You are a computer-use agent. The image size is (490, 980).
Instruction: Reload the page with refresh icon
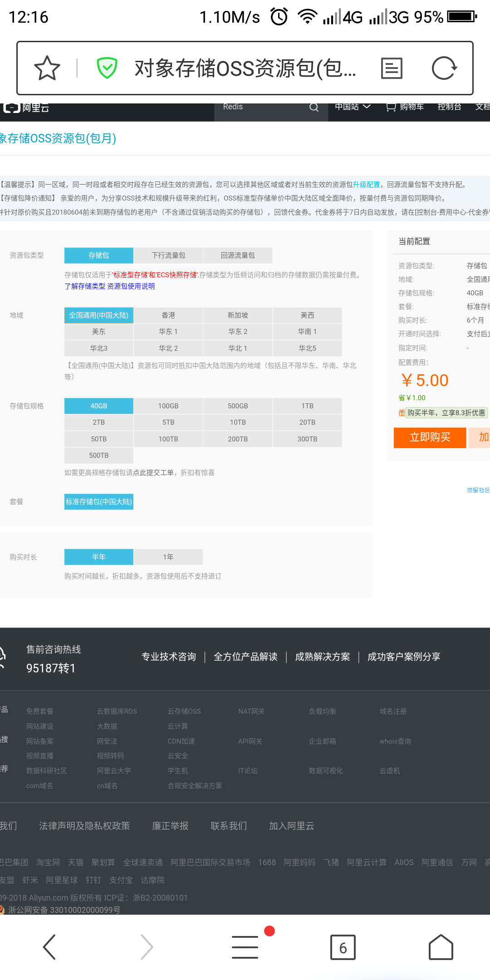pos(444,68)
